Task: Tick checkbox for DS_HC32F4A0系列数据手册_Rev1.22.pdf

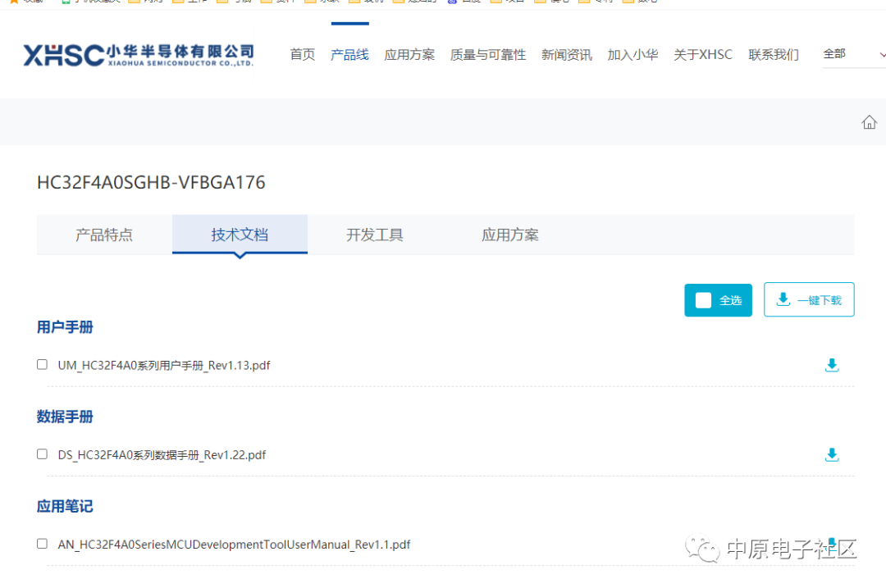Action: point(43,454)
